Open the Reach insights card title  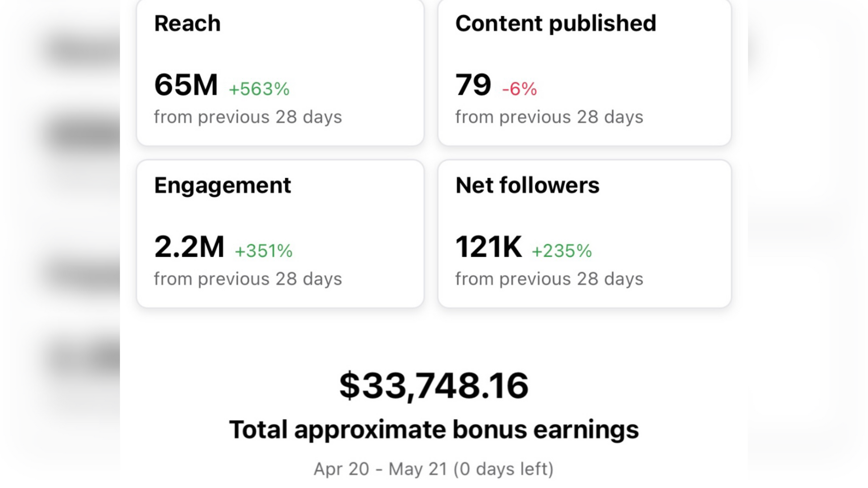[187, 23]
